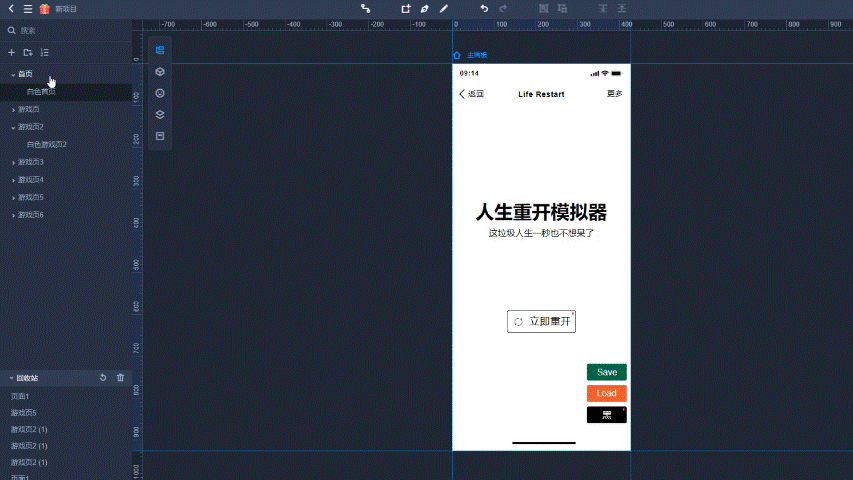Go back with the top-left arrow

pyautogui.click(x=11, y=9)
